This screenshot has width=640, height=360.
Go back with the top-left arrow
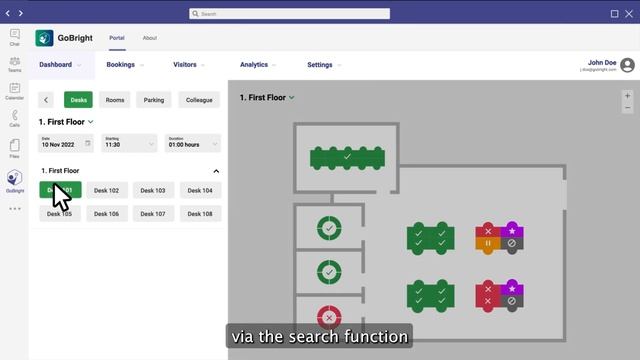7,13
